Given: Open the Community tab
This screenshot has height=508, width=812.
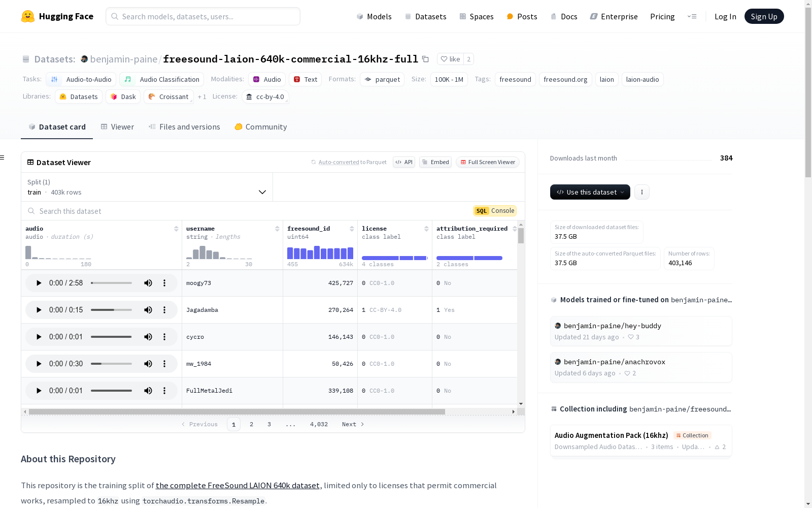Looking at the screenshot, I should (x=261, y=127).
